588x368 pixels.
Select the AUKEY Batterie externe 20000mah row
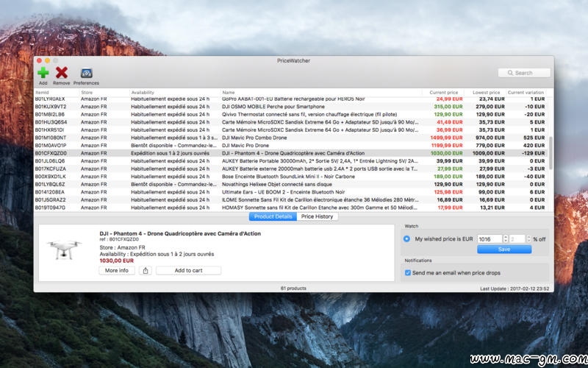[290, 169]
